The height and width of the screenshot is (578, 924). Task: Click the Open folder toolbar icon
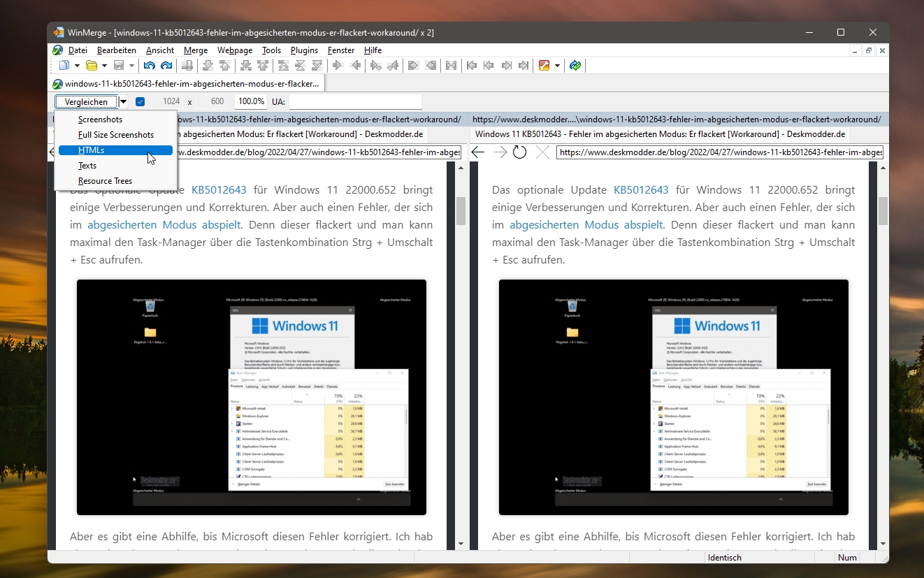click(x=92, y=66)
